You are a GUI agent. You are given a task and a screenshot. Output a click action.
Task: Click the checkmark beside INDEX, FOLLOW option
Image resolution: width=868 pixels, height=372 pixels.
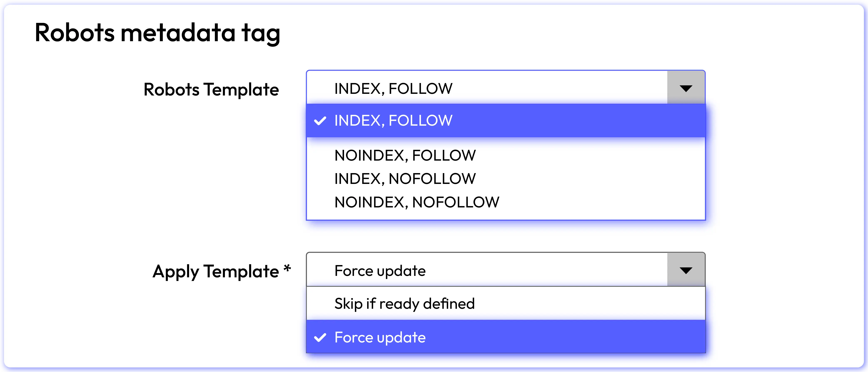[x=320, y=120]
